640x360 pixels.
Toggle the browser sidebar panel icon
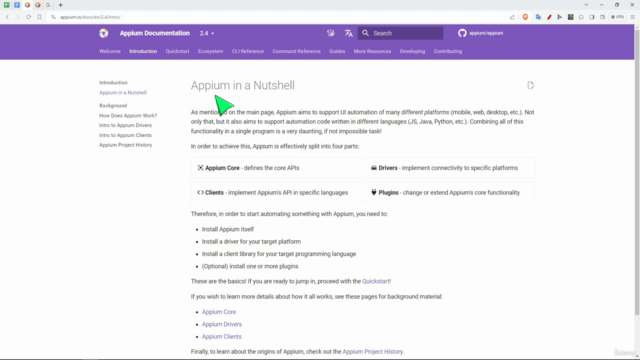592,17
